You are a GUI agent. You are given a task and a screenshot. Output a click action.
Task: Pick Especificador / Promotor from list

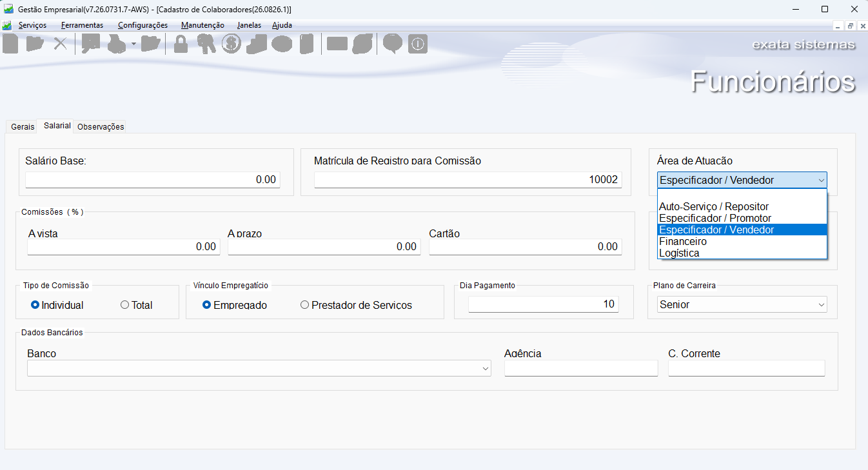pos(742,218)
